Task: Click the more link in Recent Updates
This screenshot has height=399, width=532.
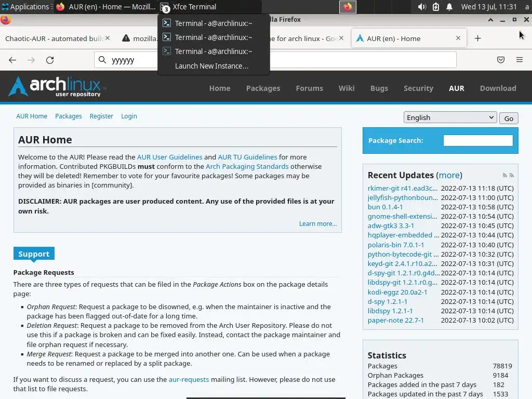Action: 449,175
